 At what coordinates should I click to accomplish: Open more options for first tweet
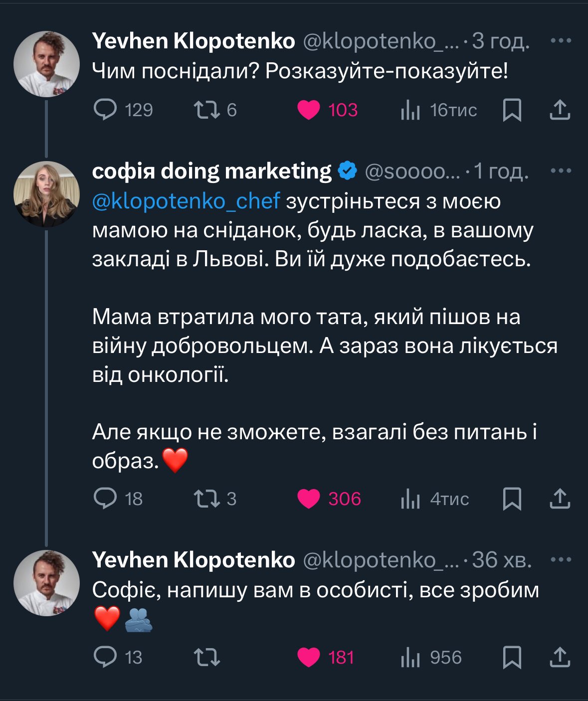(x=561, y=41)
